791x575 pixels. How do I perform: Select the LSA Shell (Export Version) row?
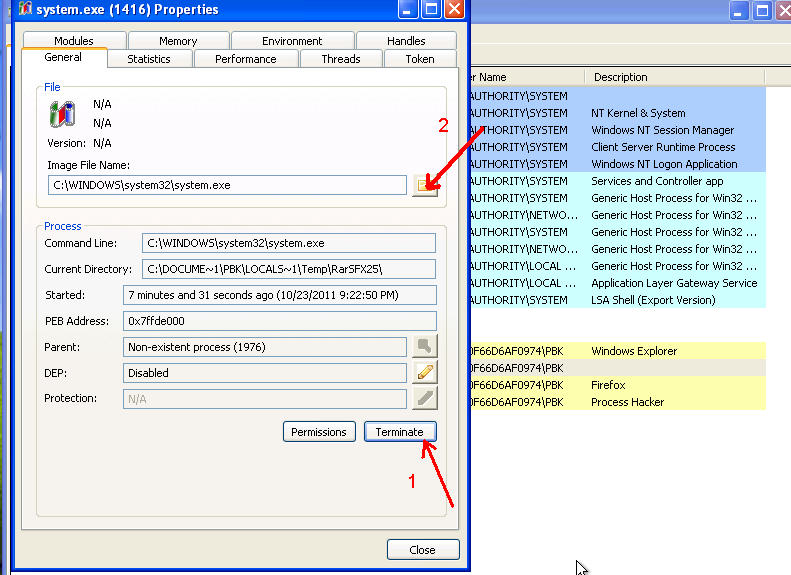pyautogui.click(x=618, y=300)
